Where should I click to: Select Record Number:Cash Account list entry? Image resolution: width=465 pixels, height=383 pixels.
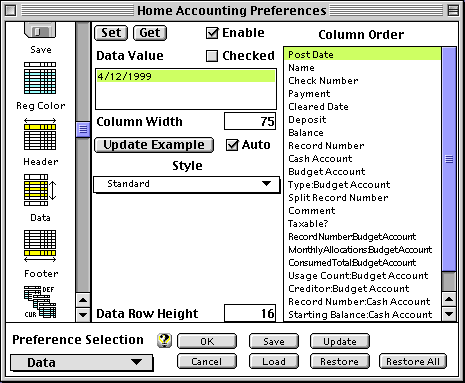[363, 302]
